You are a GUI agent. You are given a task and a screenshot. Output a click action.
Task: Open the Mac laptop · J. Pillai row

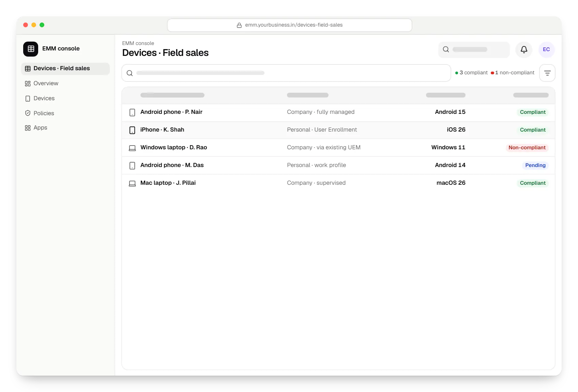point(338,183)
